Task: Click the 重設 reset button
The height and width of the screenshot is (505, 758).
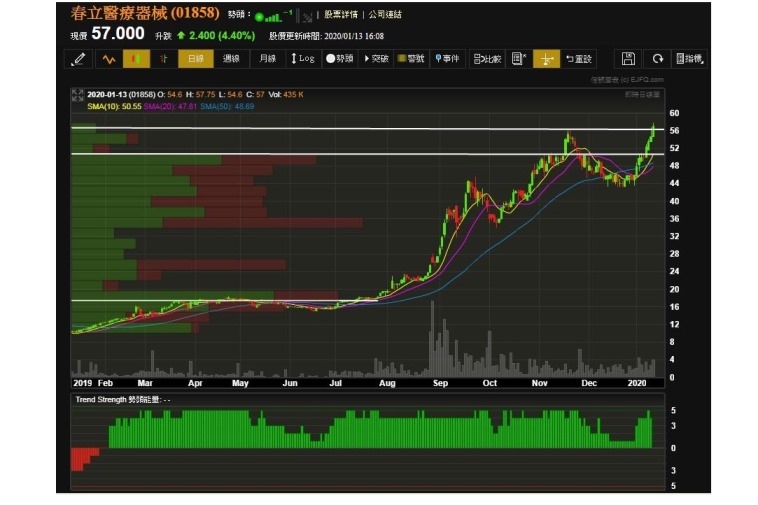Action: (579, 59)
